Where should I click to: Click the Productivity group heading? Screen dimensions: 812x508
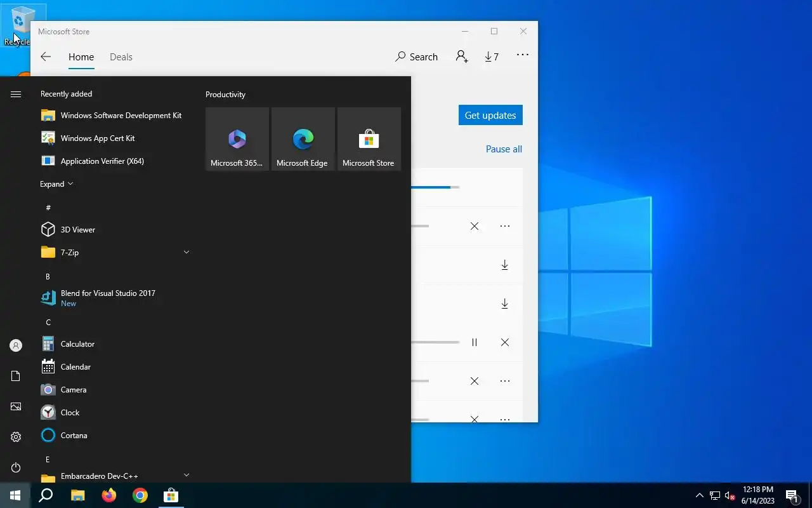click(225, 95)
